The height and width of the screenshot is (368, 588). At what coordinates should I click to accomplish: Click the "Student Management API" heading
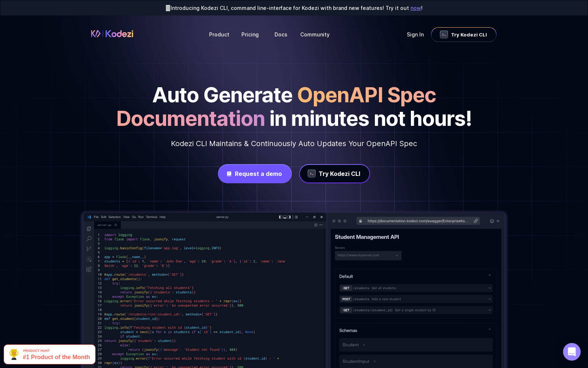coord(367,237)
